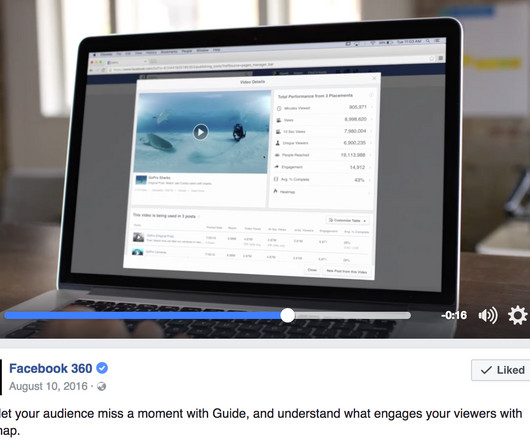Open video settings gear icon
Viewport: 530px width, 442px height.
click(517, 316)
